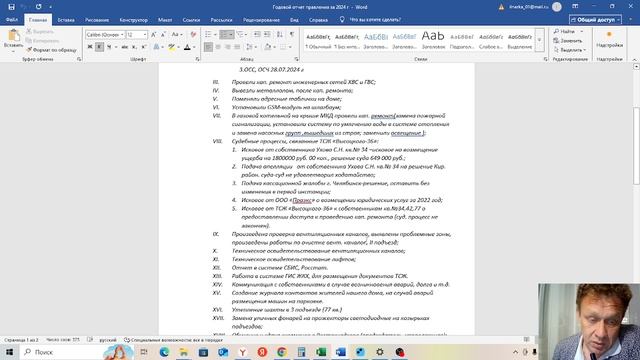This screenshot has height=360, width=640.
Task: Open the borders dropdown
Action: [x=290, y=47]
